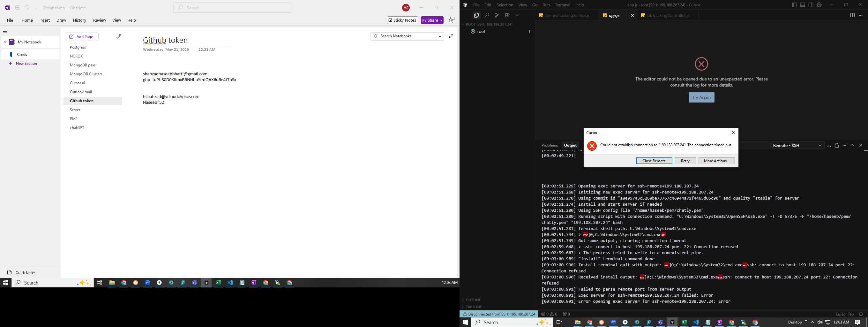
Task: Click the Github token page title
Action: coord(165,40)
